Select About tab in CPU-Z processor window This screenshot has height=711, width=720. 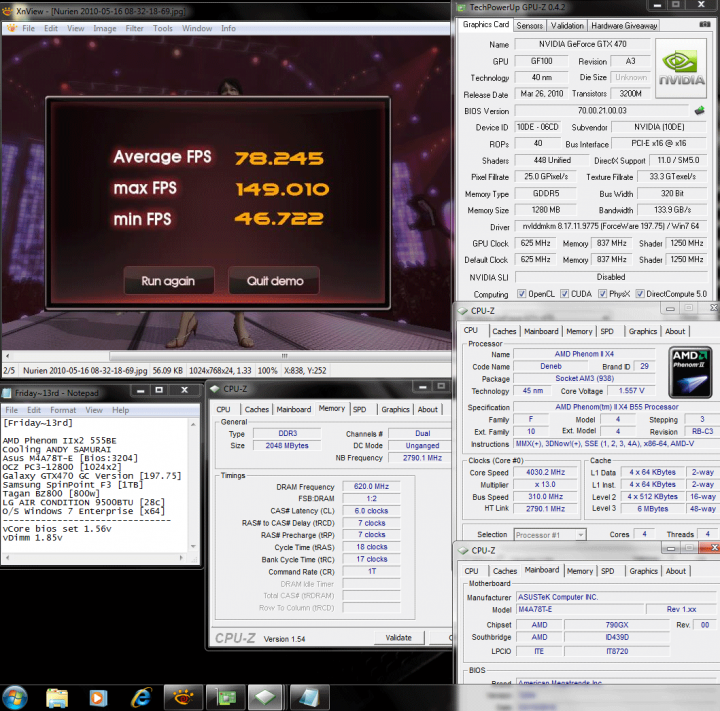pos(675,331)
